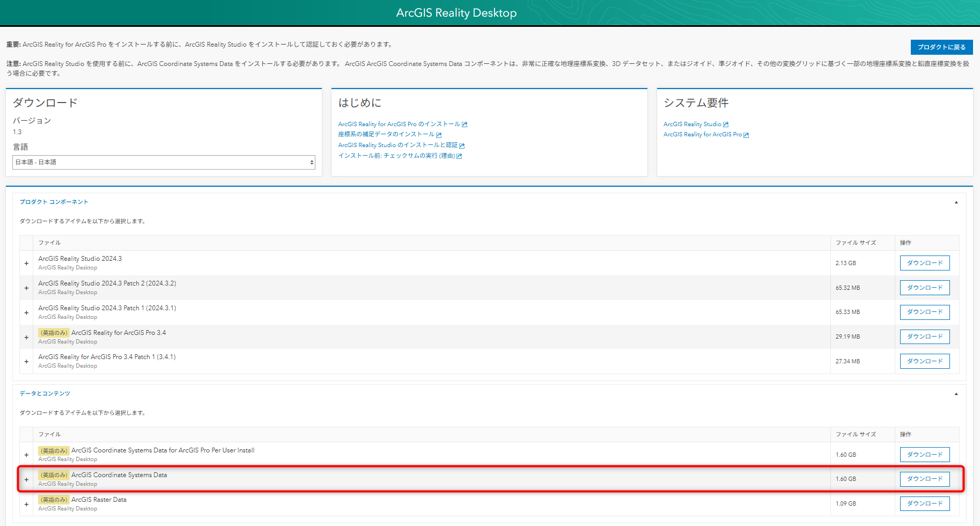The height and width of the screenshot is (526, 980).
Task: Click external-link icon beside 座標系の補足データのインストール
Action: coord(439,135)
